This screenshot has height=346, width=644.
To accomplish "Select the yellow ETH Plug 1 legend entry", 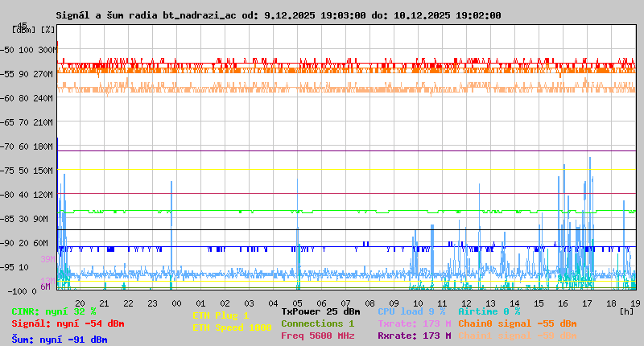I will [x=221, y=315].
